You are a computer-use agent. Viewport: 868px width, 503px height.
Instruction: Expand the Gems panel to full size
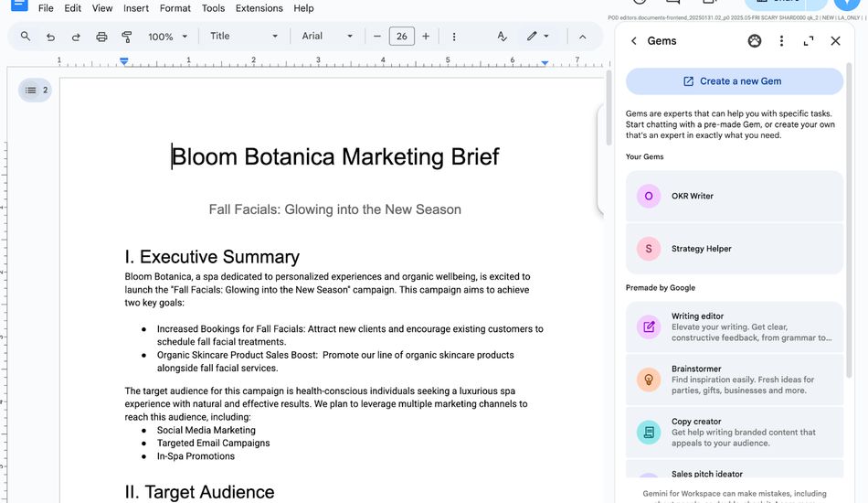point(809,41)
